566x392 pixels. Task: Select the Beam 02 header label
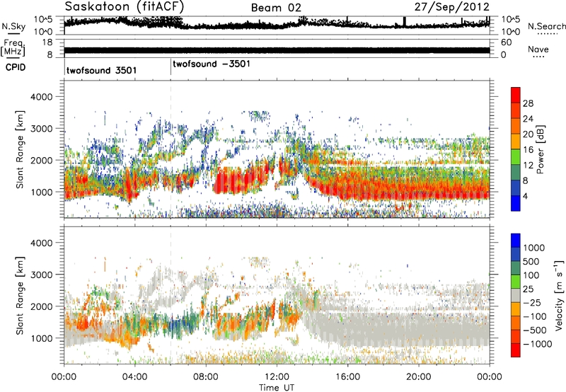276,8
